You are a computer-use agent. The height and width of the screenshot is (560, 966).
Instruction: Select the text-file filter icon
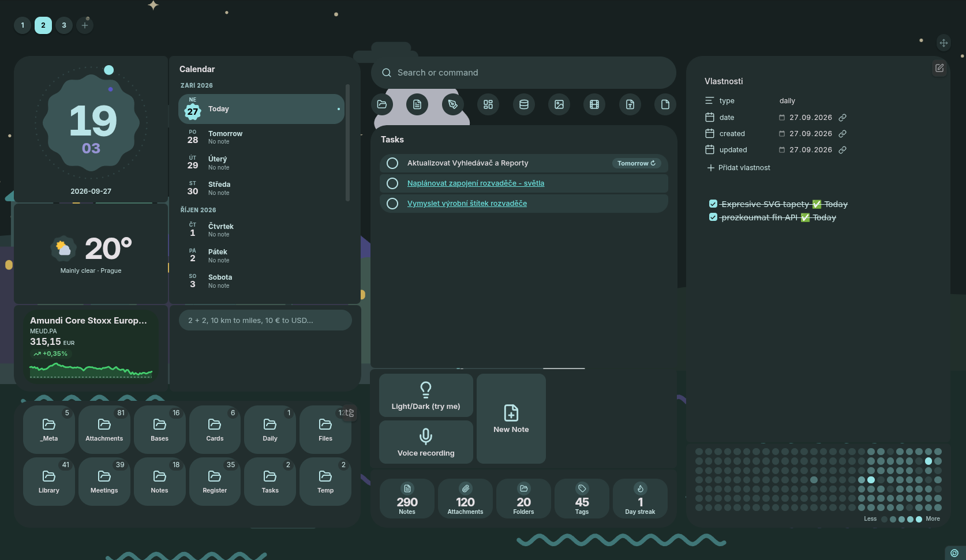tap(630, 104)
